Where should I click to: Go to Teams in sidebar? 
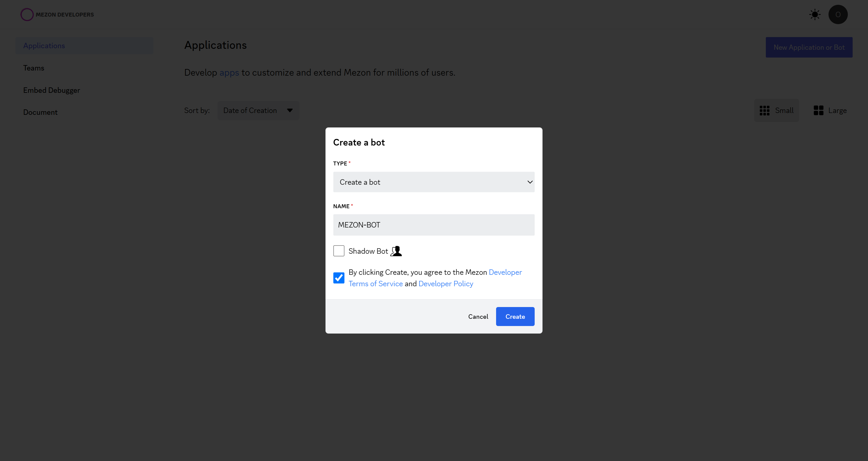point(34,68)
